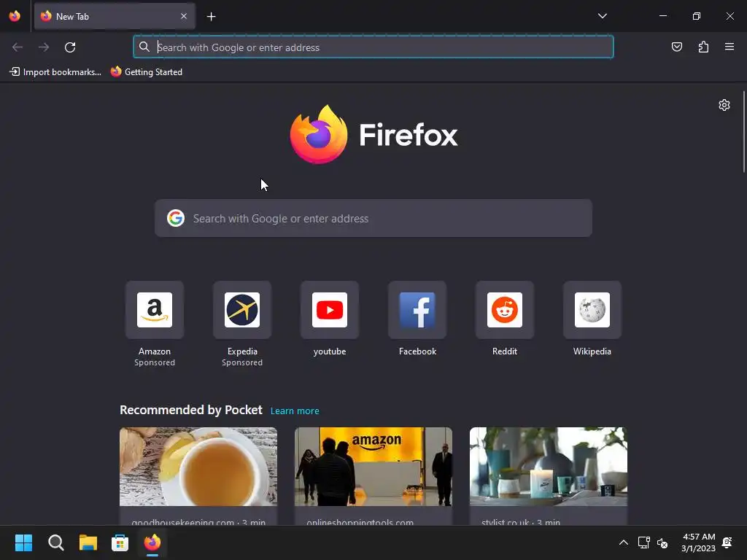Viewport: 747px width, 560px height.
Task: Open the Expedia sponsored shortcut
Action: pyautogui.click(x=242, y=310)
